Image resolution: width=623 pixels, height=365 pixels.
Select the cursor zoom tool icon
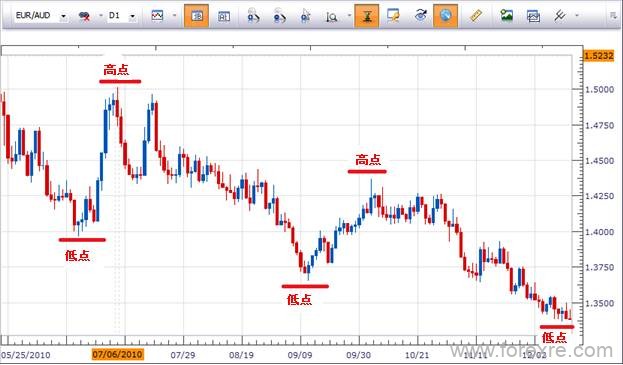tap(305, 16)
